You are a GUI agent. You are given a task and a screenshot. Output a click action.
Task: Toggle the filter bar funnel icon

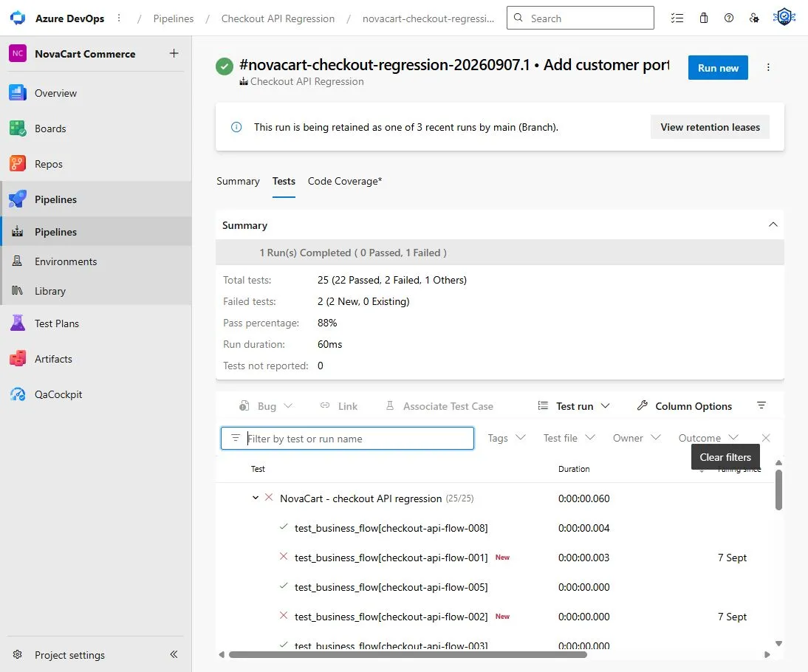(x=761, y=405)
